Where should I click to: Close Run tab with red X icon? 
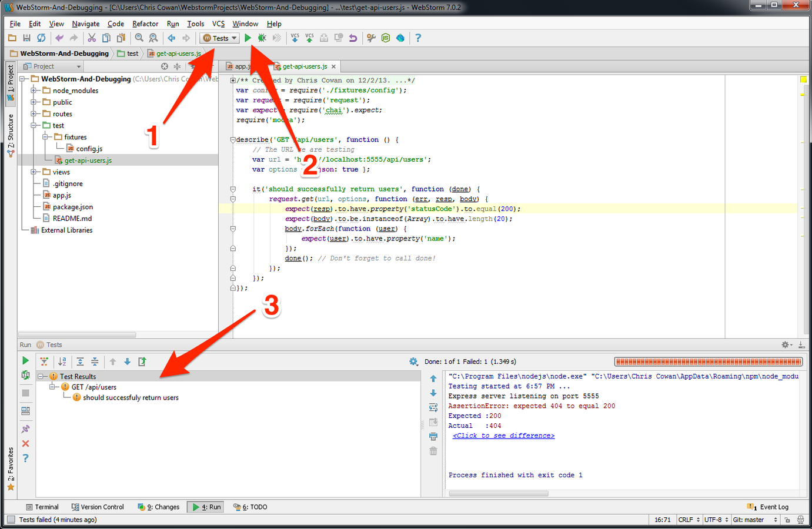pos(25,443)
